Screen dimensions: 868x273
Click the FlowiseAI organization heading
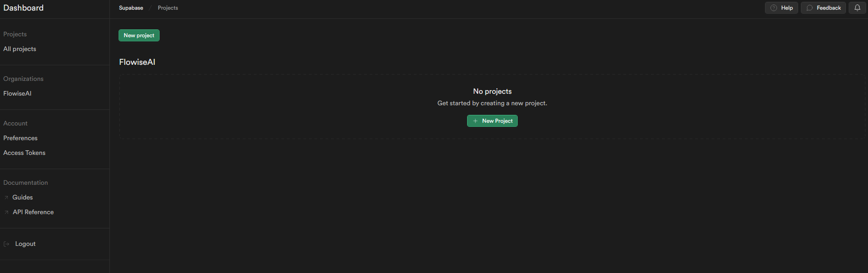(137, 62)
